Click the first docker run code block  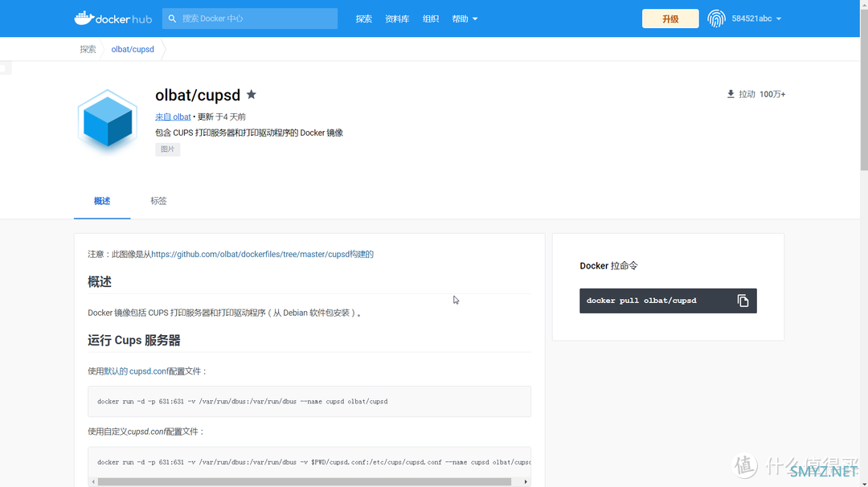point(309,401)
